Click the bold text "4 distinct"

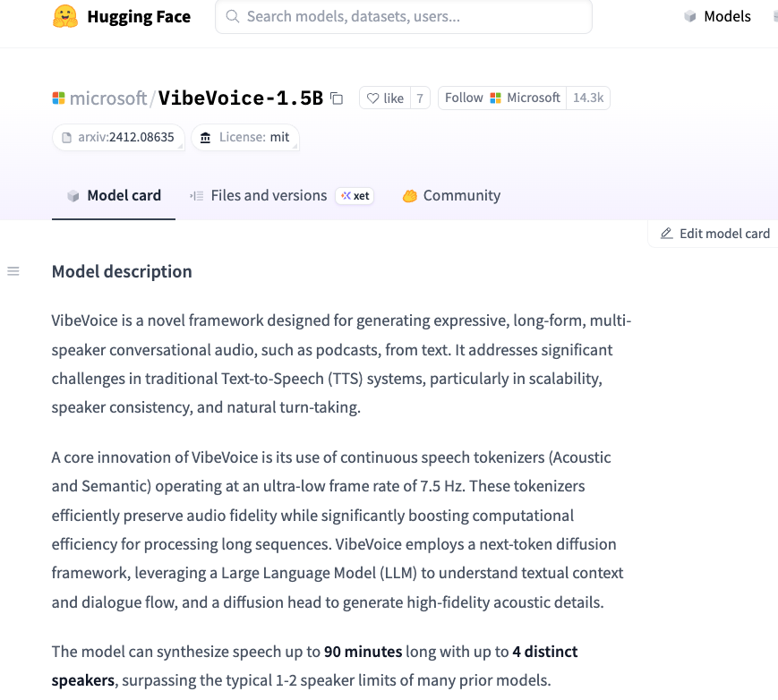point(545,652)
